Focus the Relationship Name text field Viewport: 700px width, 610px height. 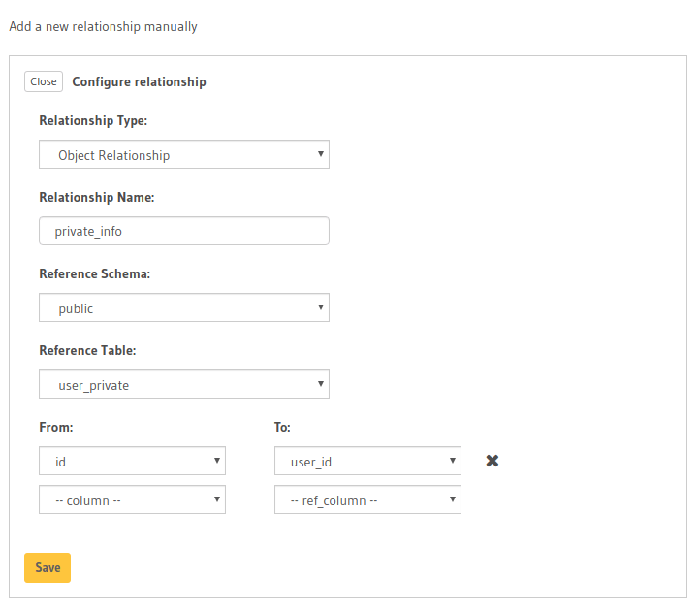[183, 232]
